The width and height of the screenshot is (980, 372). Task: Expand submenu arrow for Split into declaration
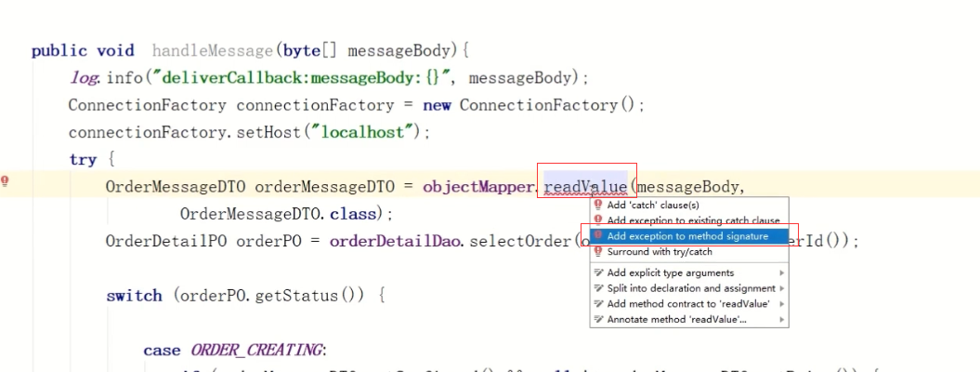[781, 289]
